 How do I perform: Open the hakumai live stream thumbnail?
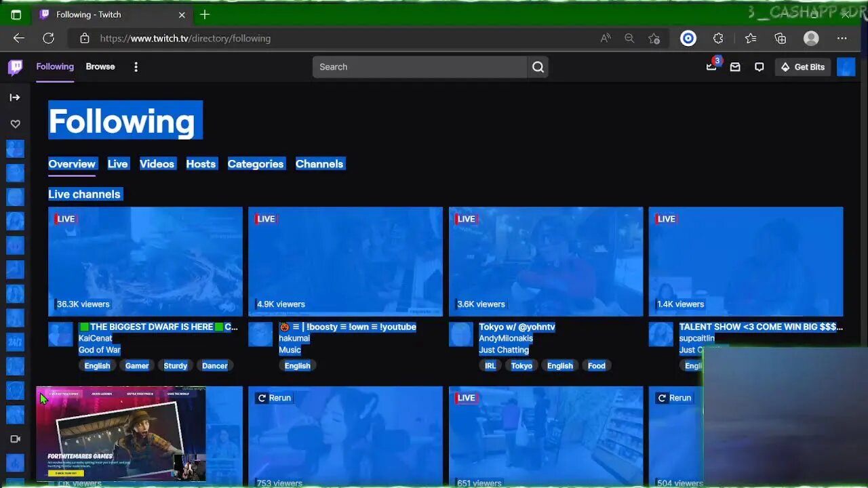click(345, 262)
